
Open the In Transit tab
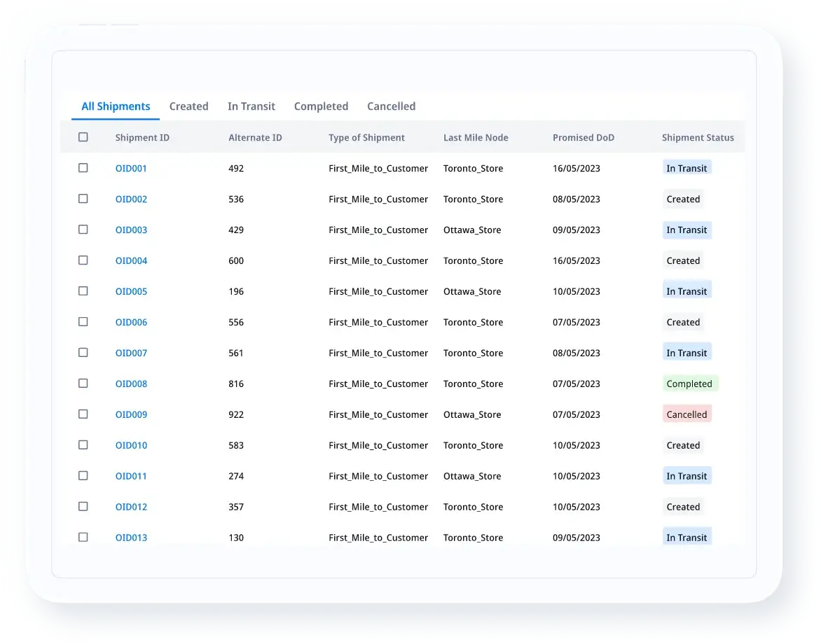coord(251,106)
